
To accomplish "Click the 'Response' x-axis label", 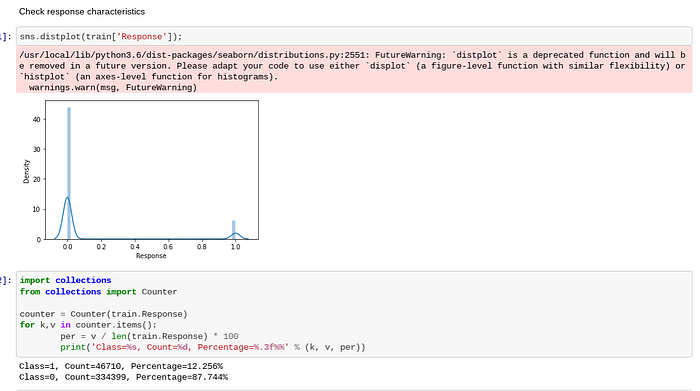I will [x=151, y=256].
